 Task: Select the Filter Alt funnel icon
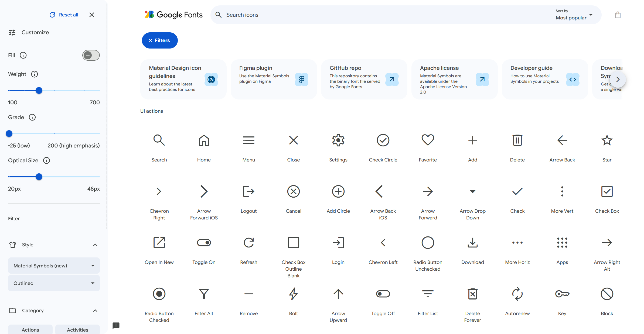click(x=204, y=294)
